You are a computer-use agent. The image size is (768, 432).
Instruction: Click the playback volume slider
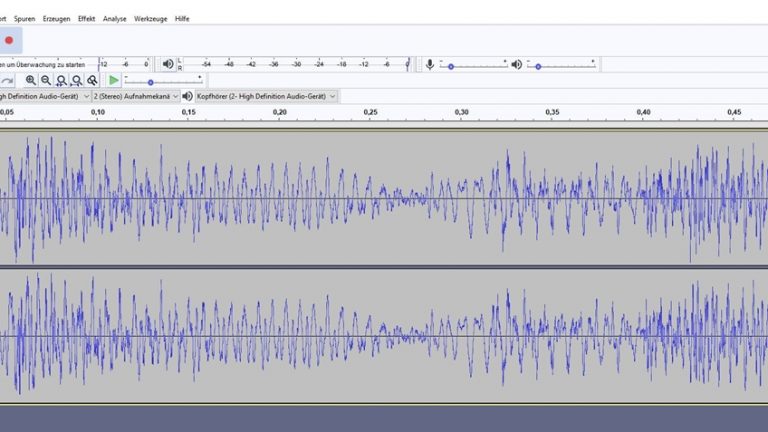click(561, 65)
